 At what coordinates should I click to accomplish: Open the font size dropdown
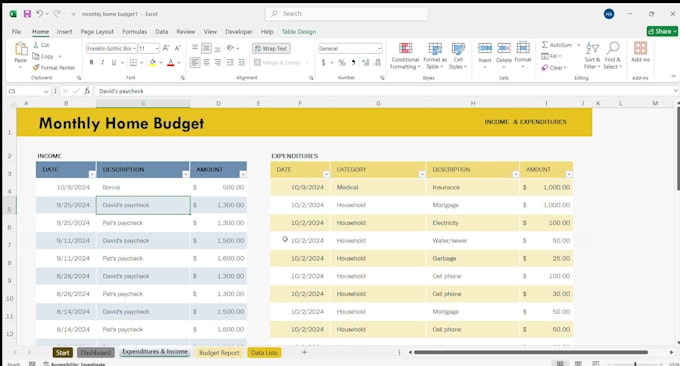pyautogui.click(x=157, y=49)
